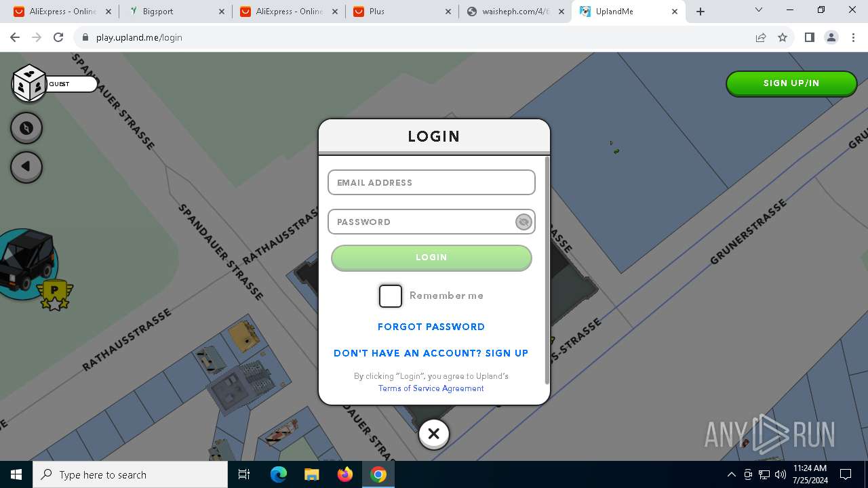The height and width of the screenshot is (488, 868).
Task: Open the compass navigation button
Action: [26, 128]
